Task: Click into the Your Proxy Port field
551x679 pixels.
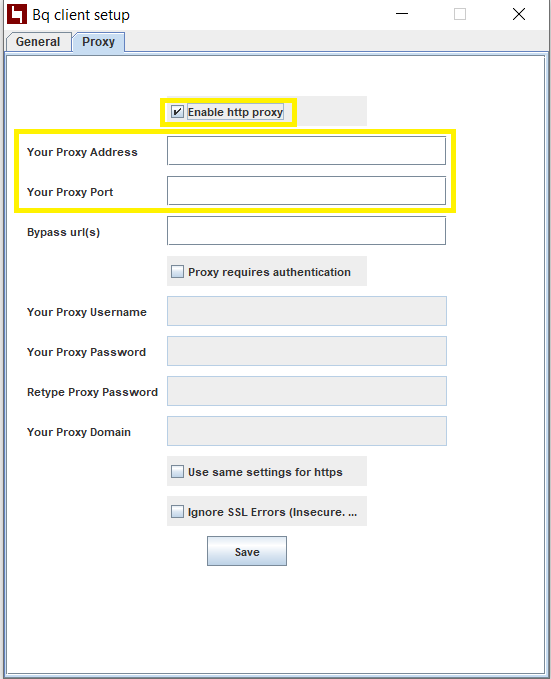Action: pyautogui.click(x=307, y=191)
